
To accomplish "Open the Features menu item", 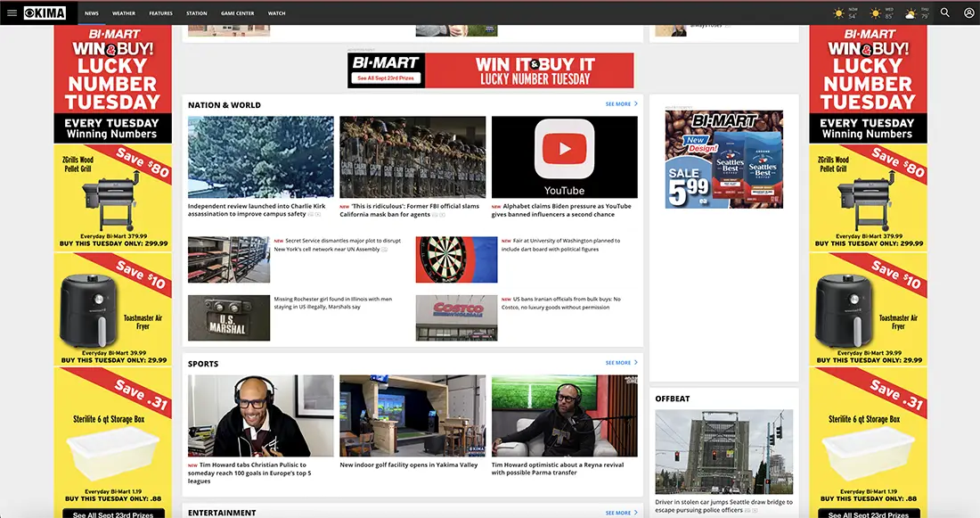I will click(x=160, y=13).
